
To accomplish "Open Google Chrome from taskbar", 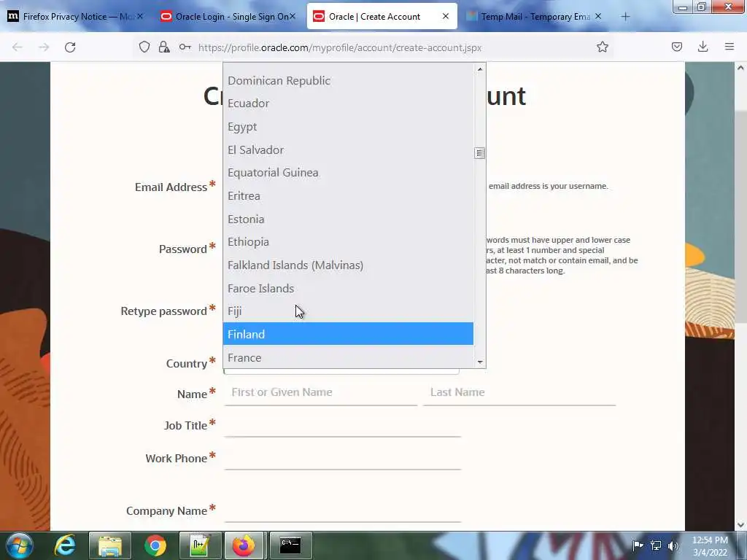I will [155, 545].
